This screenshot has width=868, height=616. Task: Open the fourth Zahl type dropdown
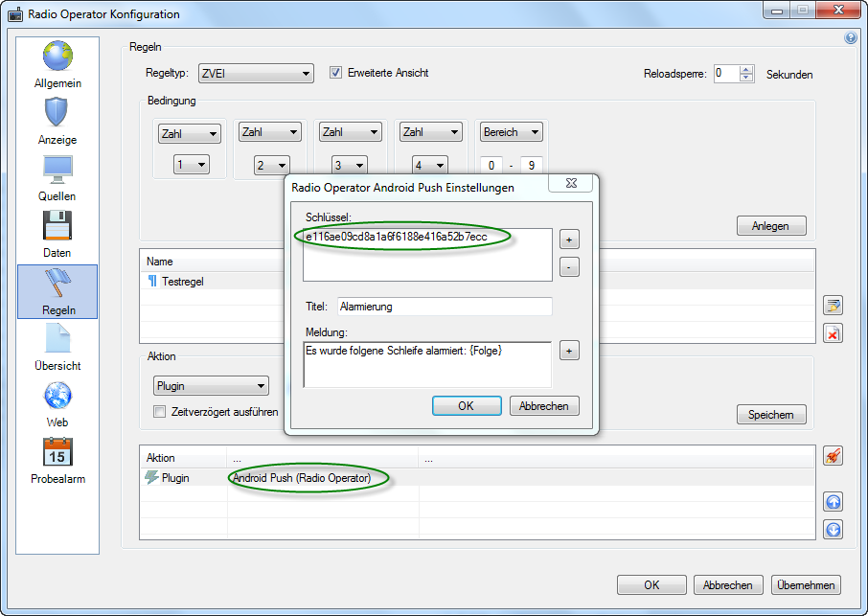click(431, 131)
